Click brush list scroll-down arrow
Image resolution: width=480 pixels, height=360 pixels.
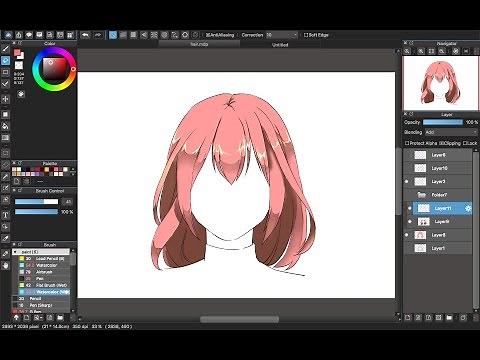(x=73, y=311)
